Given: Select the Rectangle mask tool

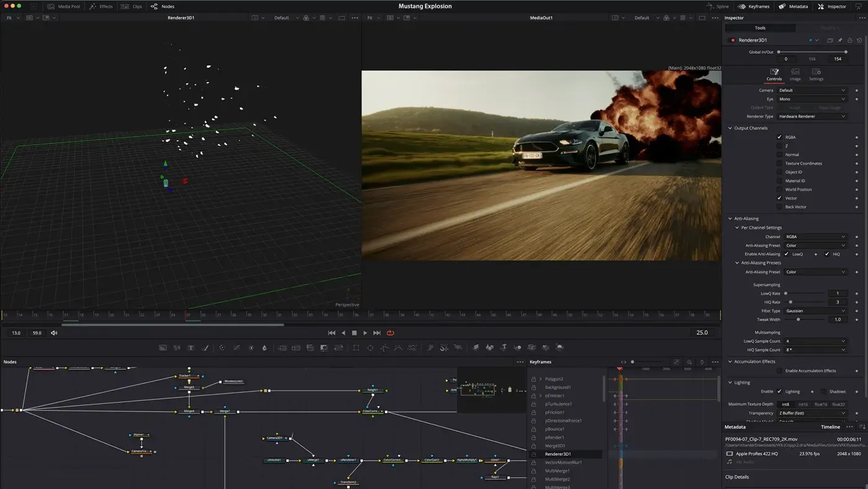Looking at the screenshot, I should tap(356, 348).
